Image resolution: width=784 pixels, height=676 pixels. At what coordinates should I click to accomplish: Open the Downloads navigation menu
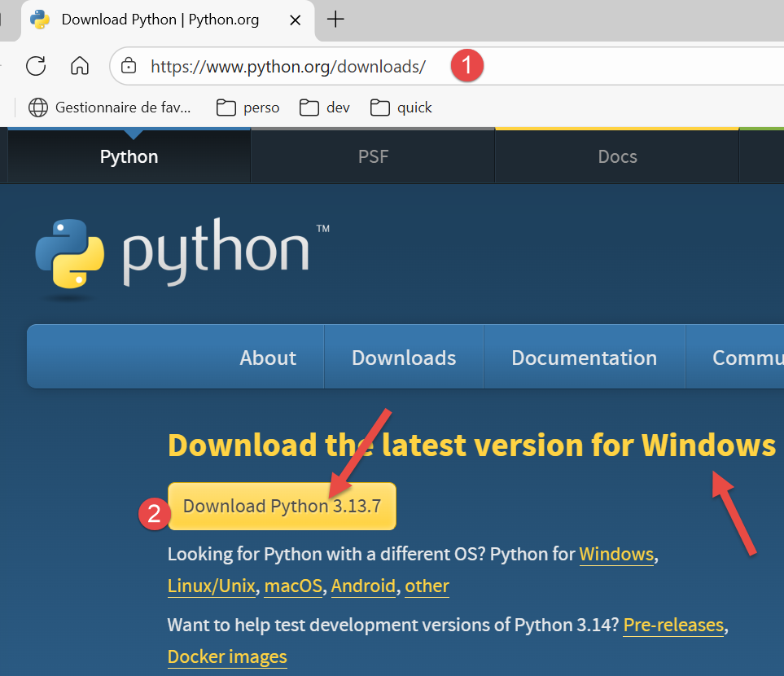404,358
